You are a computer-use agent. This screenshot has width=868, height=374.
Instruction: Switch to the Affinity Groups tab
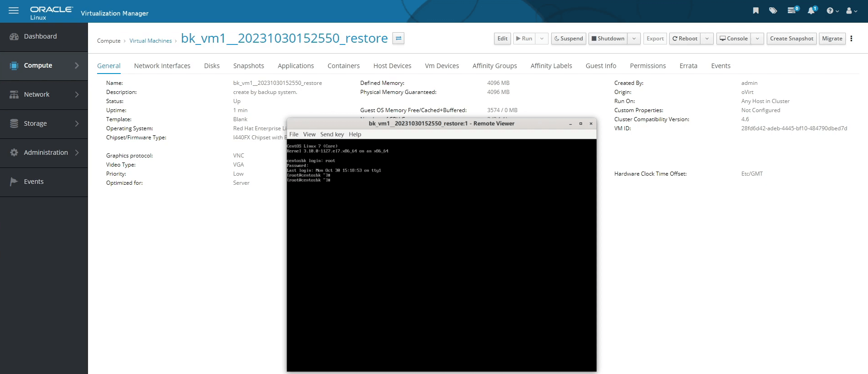(495, 66)
